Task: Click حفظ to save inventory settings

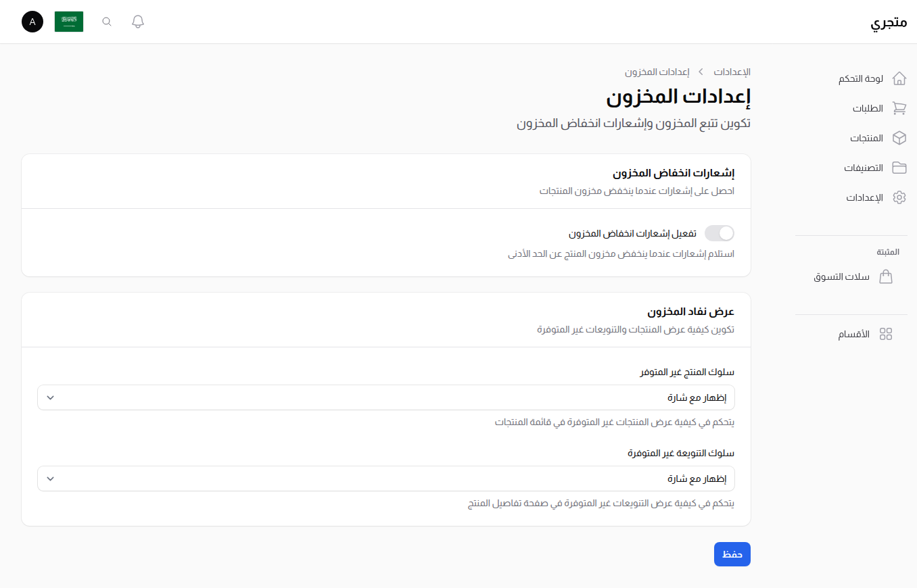Action: click(732, 554)
